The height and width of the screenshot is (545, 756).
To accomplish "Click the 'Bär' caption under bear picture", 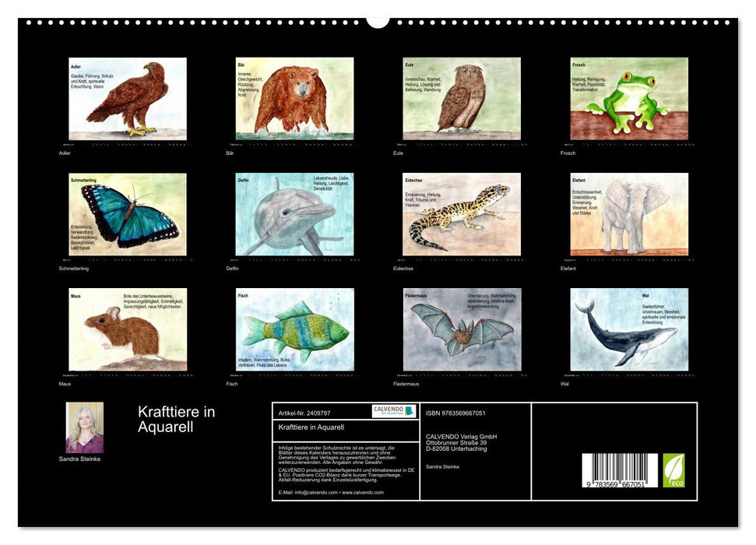I will [230, 153].
